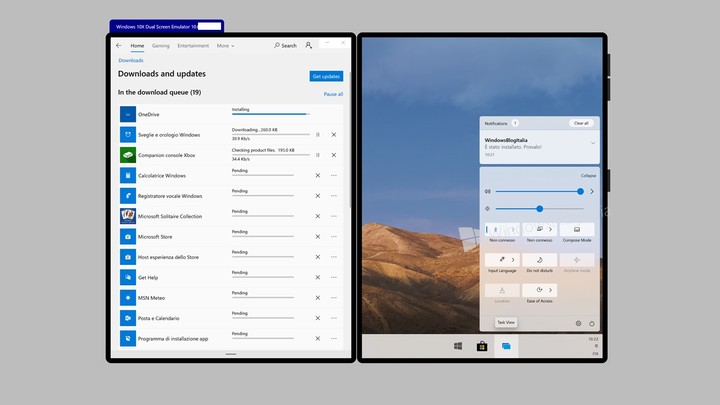Screen dimensions: 720x405
Task: Open more options for Calcolatrice Windows
Action: click(334, 175)
